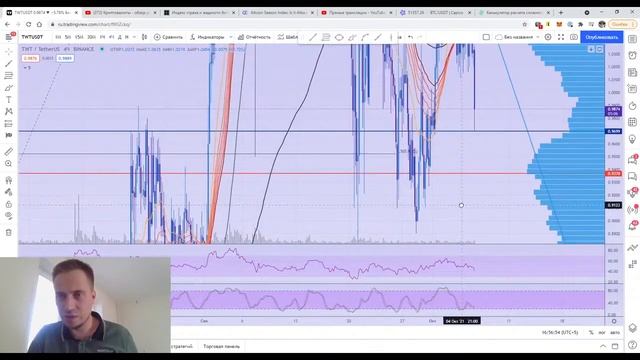Viewport: 640px width, 360px height.
Task: Toggle logarithmic scale лог
Action: tap(602, 333)
